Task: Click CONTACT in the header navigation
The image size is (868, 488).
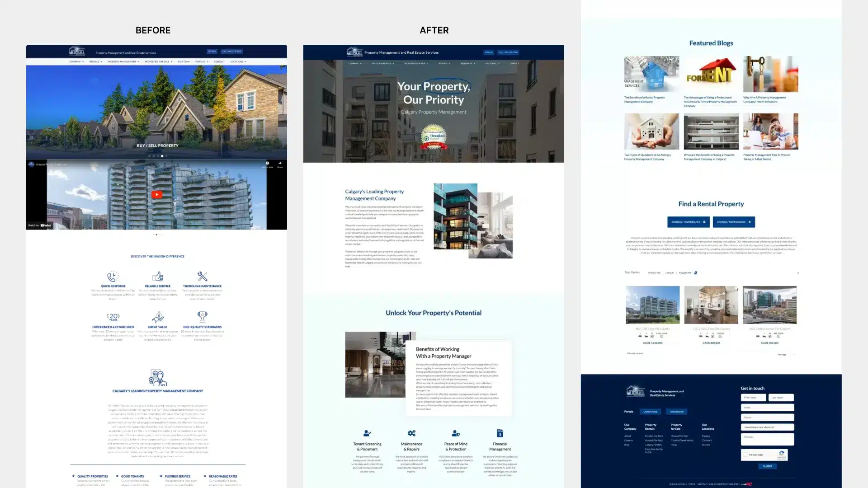Action: click(x=514, y=63)
